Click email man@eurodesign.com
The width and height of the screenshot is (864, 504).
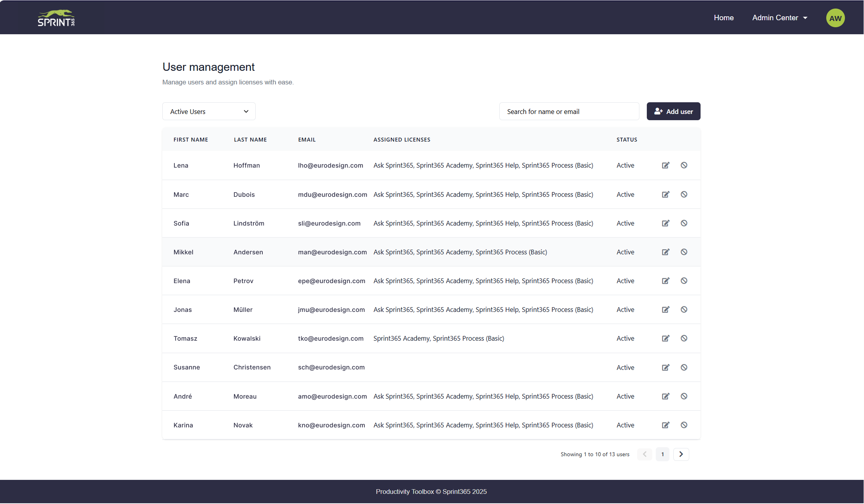click(332, 252)
